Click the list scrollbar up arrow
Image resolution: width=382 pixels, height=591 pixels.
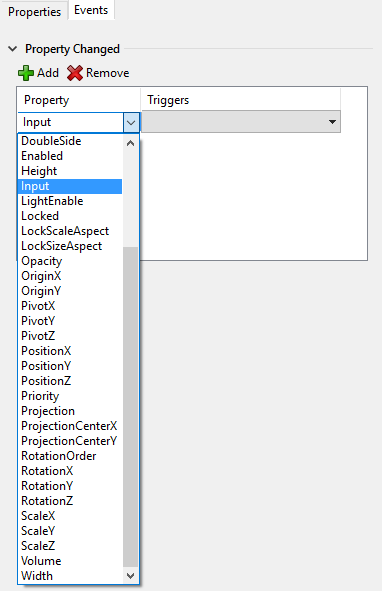coord(130,143)
